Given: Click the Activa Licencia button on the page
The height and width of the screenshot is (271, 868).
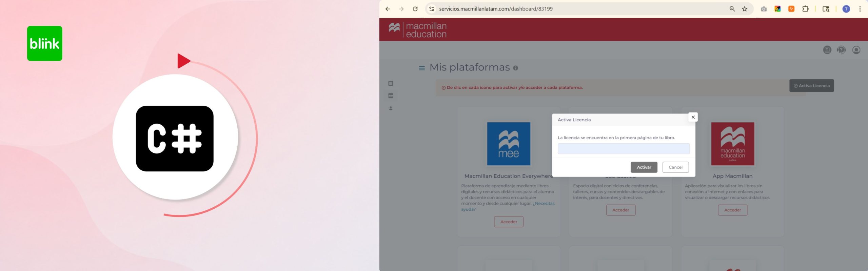Looking at the screenshot, I should [x=811, y=86].
